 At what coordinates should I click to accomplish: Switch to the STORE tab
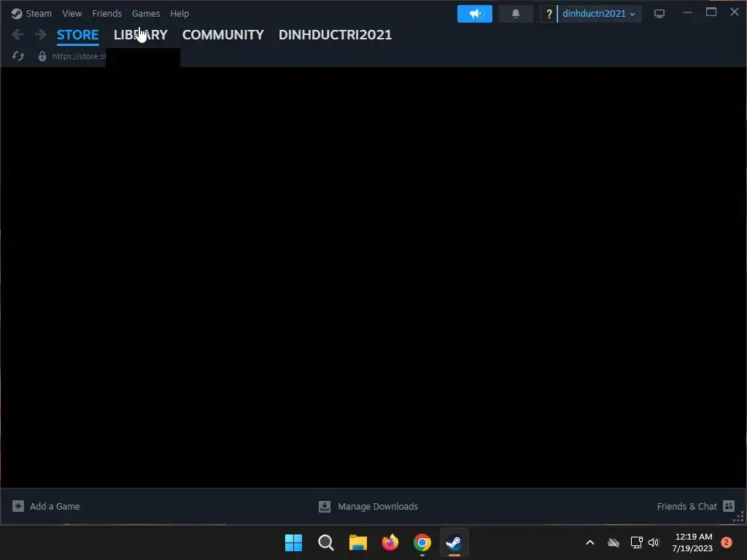(x=77, y=35)
